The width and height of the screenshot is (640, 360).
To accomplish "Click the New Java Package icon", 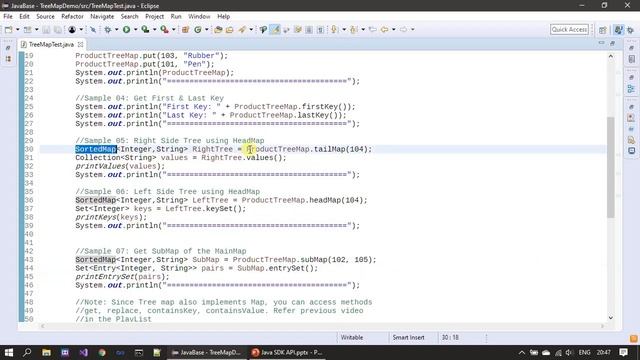I will pos(186,30).
